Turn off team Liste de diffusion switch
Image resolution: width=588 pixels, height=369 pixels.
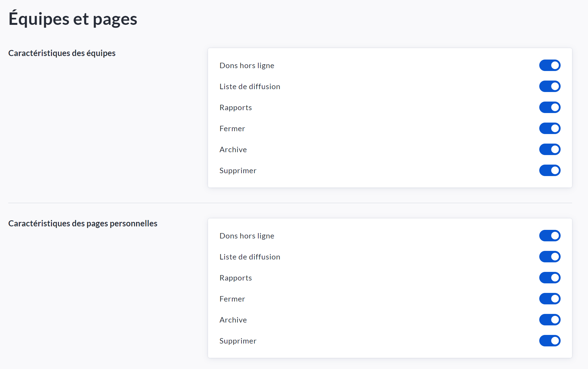(x=549, y=86)
